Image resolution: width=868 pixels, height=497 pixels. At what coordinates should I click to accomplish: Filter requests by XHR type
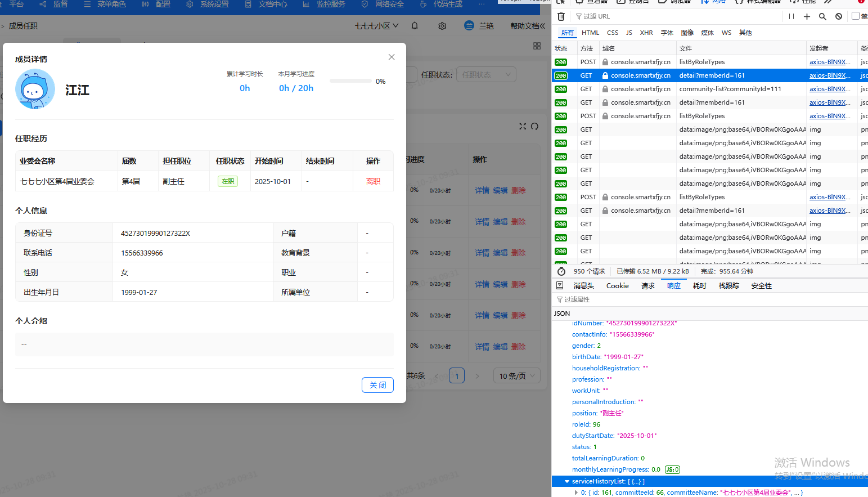(x=646, y=33)
